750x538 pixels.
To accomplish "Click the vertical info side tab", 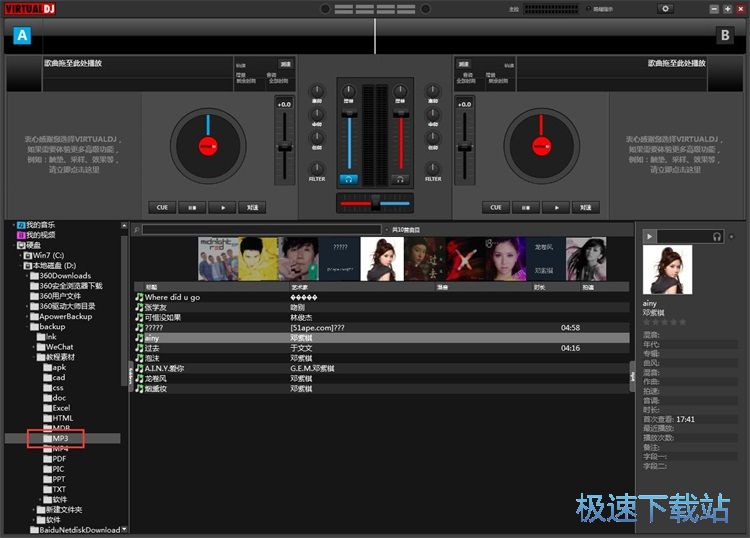I will coord(632,376).
